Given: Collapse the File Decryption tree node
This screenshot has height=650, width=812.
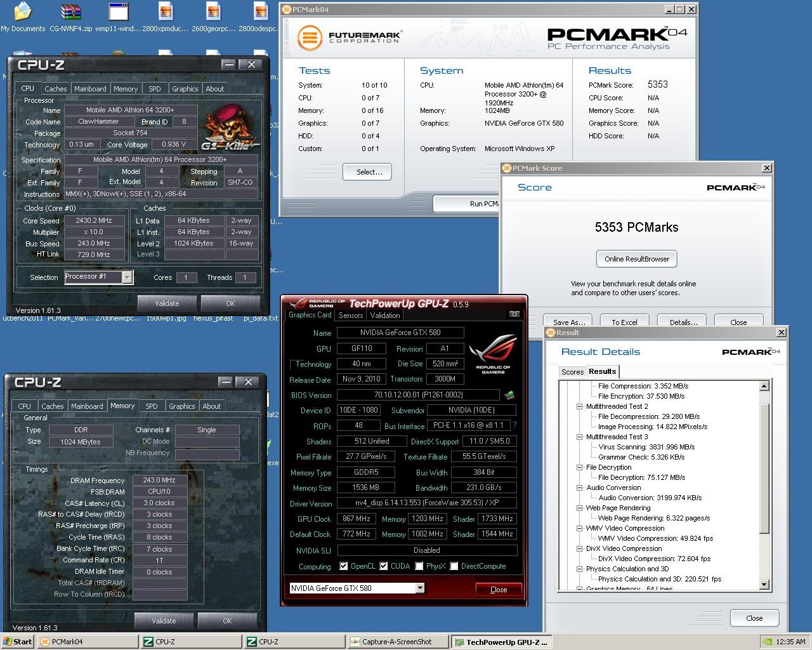Looking at the screenshot, I should (579, 467).
